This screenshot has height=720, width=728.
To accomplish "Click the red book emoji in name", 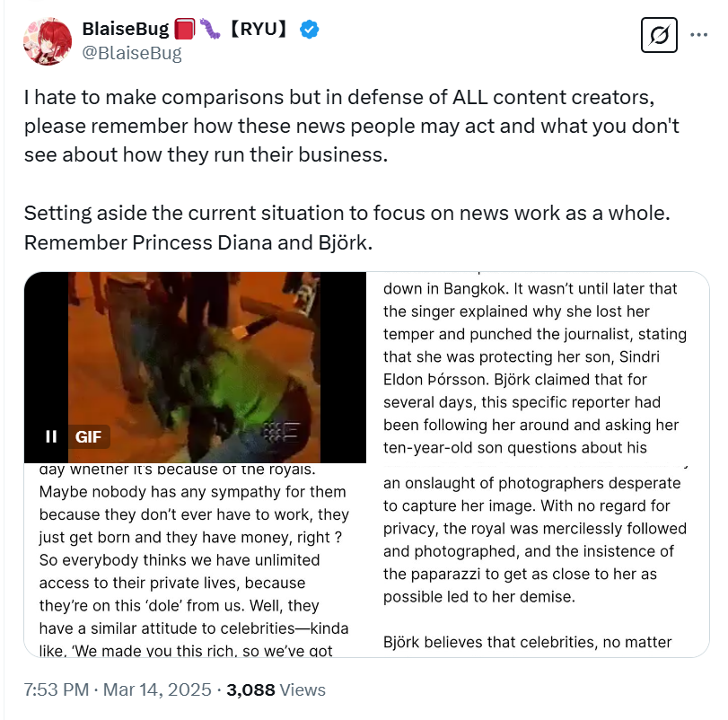I will [x=185, y=29].
